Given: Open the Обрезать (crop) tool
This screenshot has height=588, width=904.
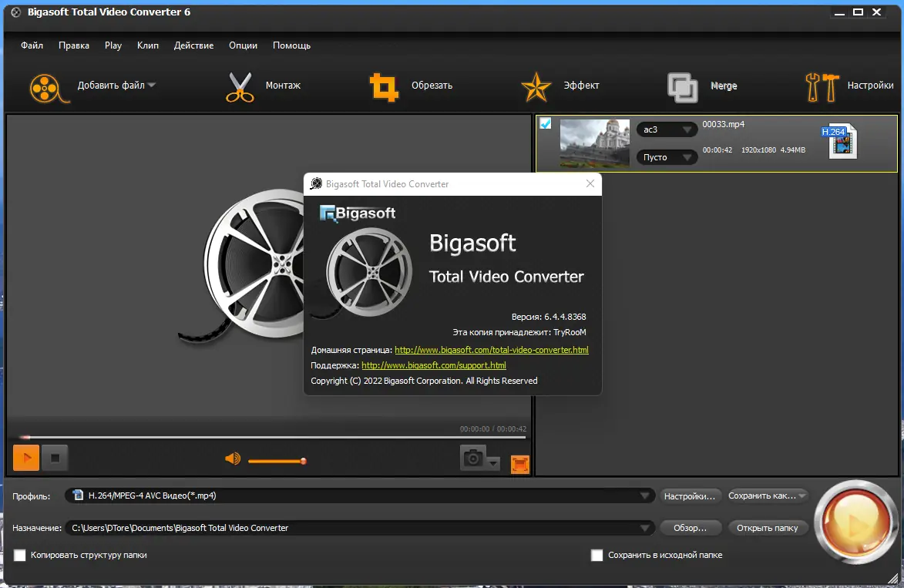Looking at the screenshot, I should [x=385, y=87].
